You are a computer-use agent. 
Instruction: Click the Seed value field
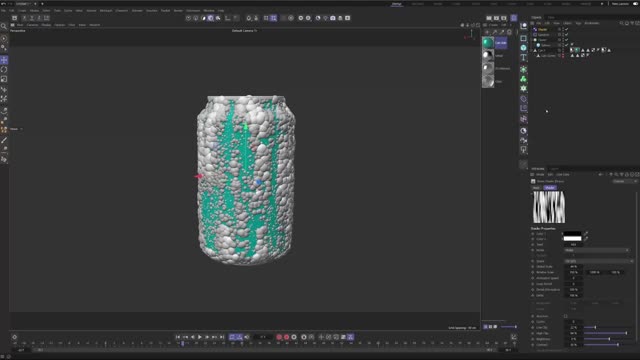click(573, 244)
